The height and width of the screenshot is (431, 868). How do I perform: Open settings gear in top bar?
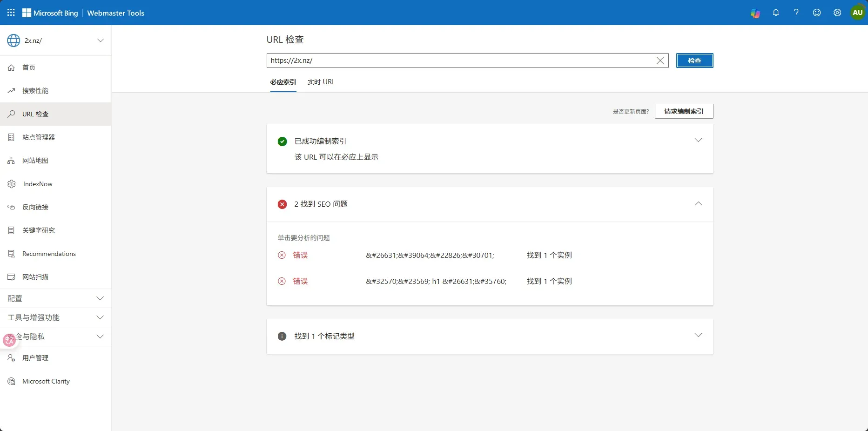837,13
